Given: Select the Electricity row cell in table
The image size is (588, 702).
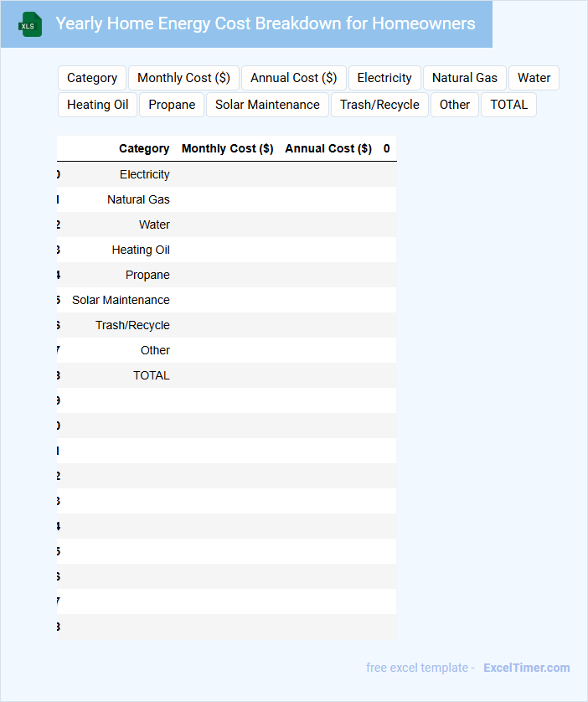Looking at the screenshot, I should (145, 174).
